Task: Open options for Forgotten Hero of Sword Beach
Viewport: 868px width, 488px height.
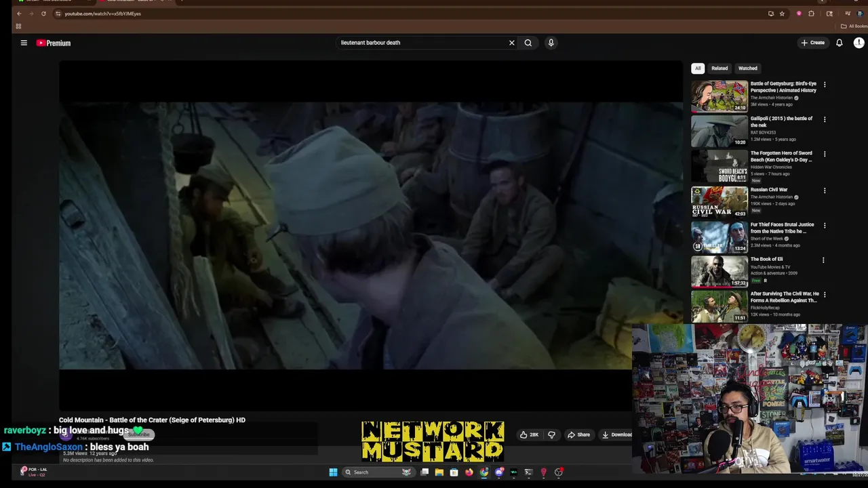Action: point(825,154)
